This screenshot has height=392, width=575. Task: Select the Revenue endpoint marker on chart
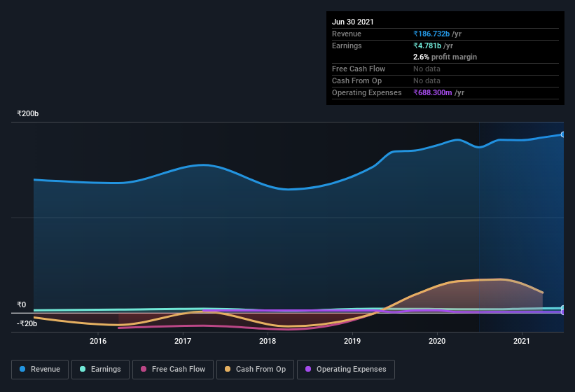(563, 134)
